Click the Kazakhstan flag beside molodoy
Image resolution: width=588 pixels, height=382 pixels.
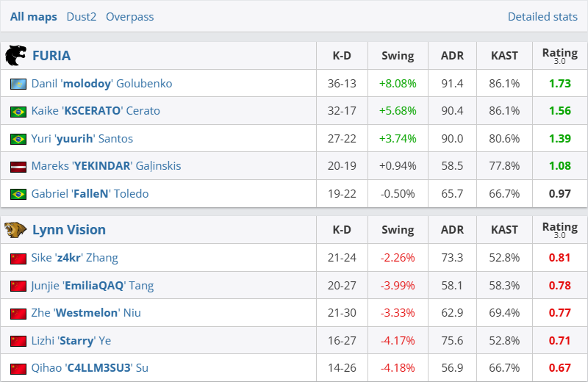(x=18, y=84)
